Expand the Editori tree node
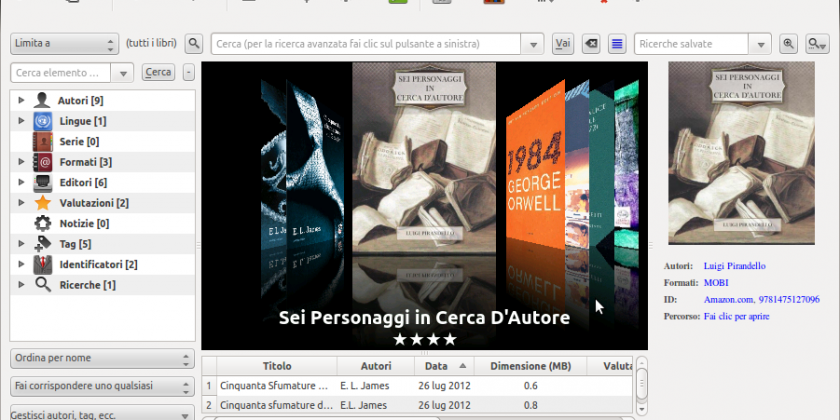The image size is (840, 420). 21,182
